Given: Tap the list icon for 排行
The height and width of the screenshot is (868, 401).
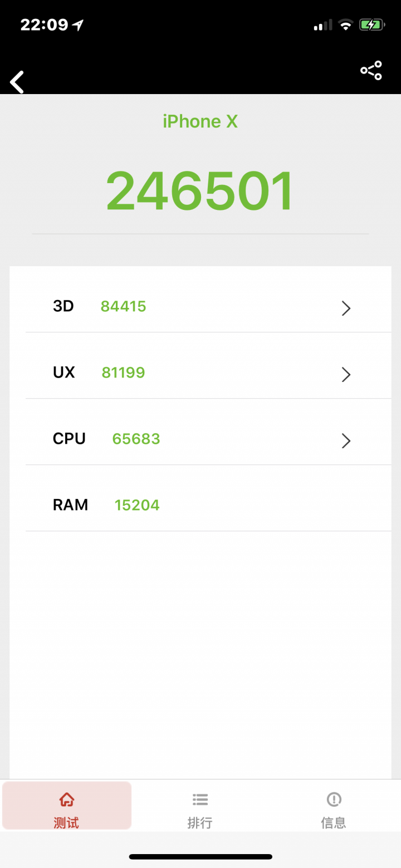Looking at the screenshot, I should click(200, 800).
